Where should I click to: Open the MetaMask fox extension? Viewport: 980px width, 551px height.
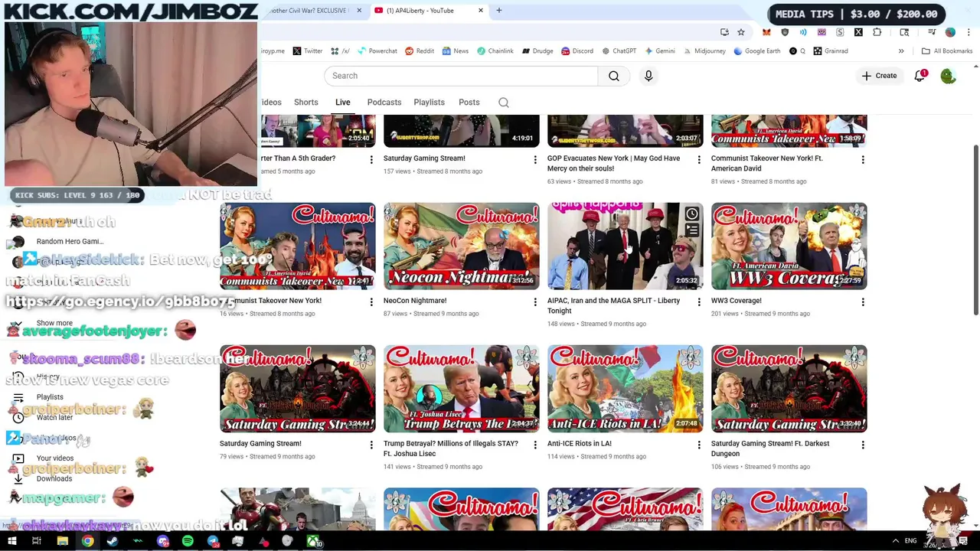click(x=766, y=32)
